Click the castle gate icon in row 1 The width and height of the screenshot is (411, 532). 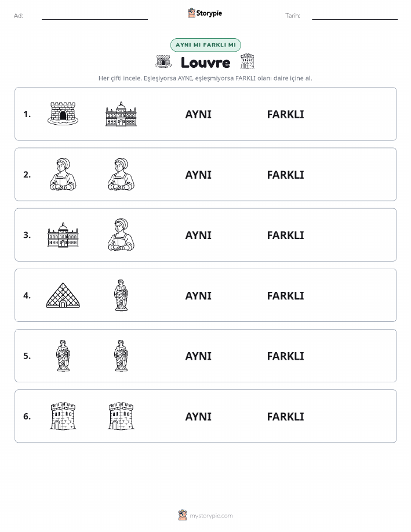pyautogui.click(x=63, y=114)
